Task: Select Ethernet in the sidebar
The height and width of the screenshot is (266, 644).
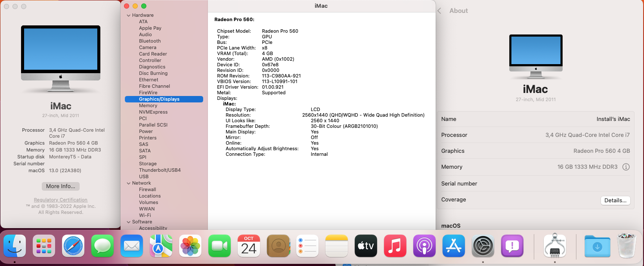Action: [x=149, y=80]
